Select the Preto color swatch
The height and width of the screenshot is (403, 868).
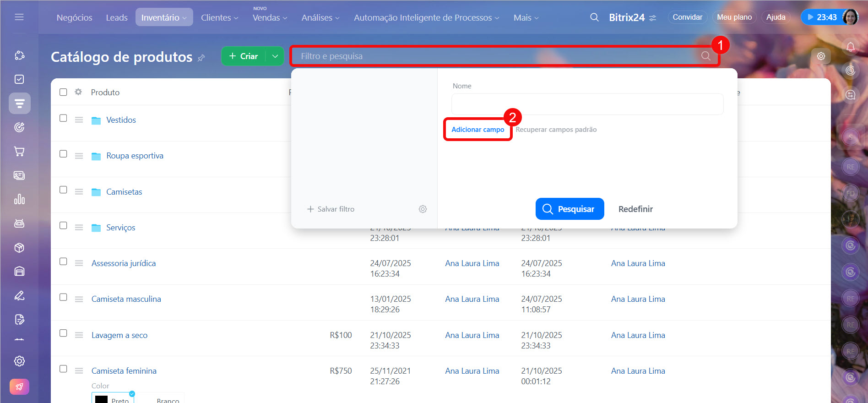click(x=113, y=399)
